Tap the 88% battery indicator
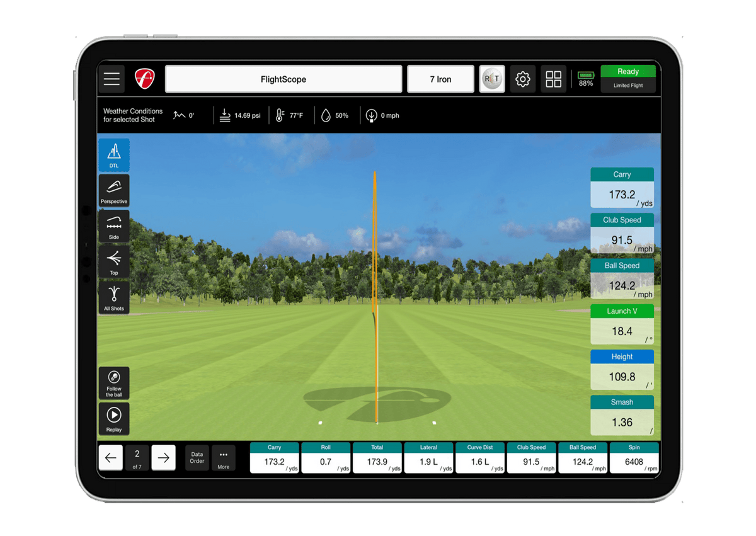Image resolution: width=756 pixels, height=536 pixels. (586, 79)
